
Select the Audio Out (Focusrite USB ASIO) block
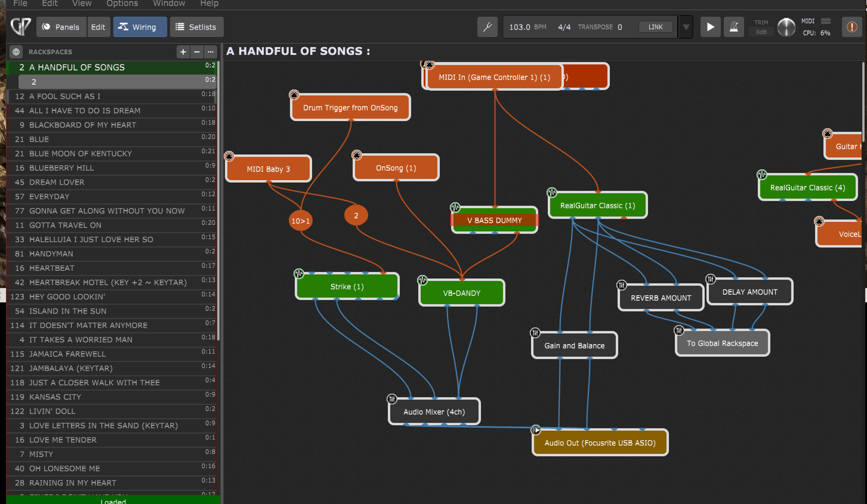tap(600, 443)
